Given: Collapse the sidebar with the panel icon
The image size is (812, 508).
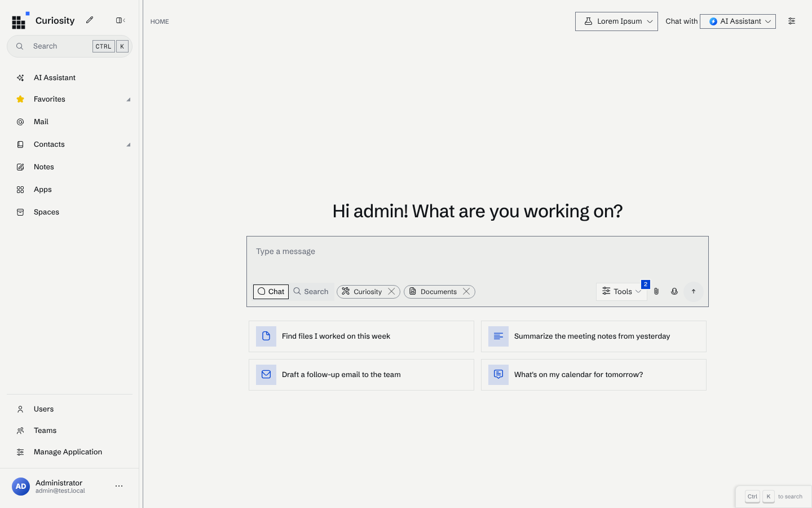Looking at the screenshot, I should 120,20.
